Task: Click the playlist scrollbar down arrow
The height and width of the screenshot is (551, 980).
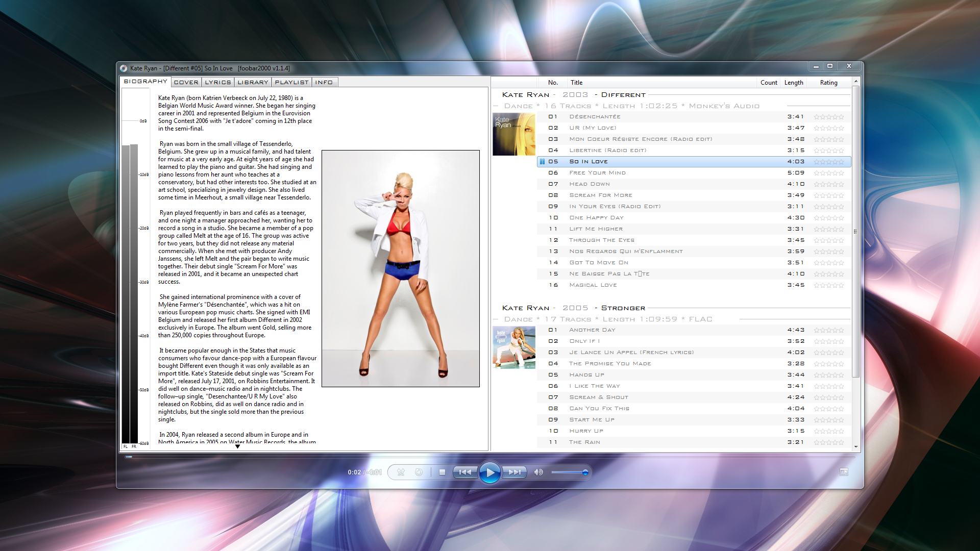Action: (x=856, y=447)
